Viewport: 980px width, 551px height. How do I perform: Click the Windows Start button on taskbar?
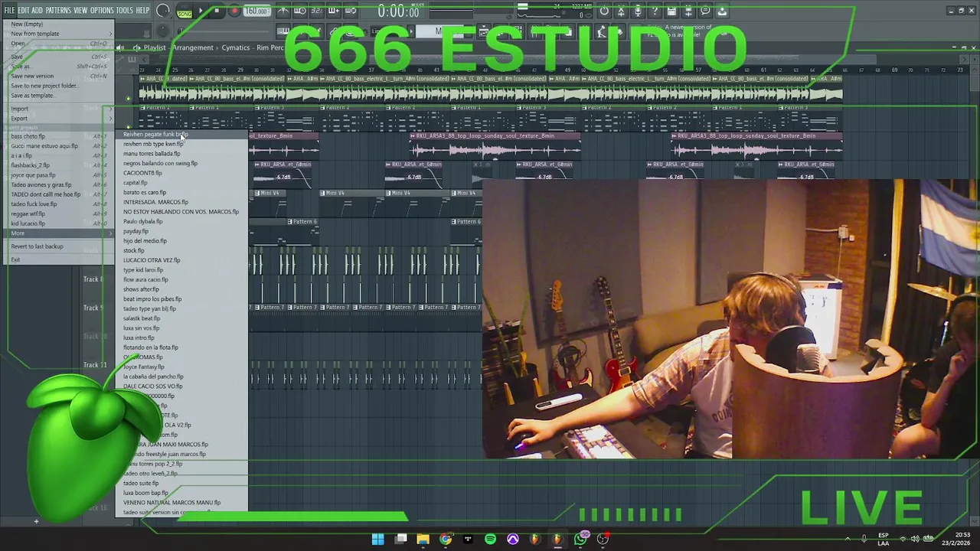[378, 540]
